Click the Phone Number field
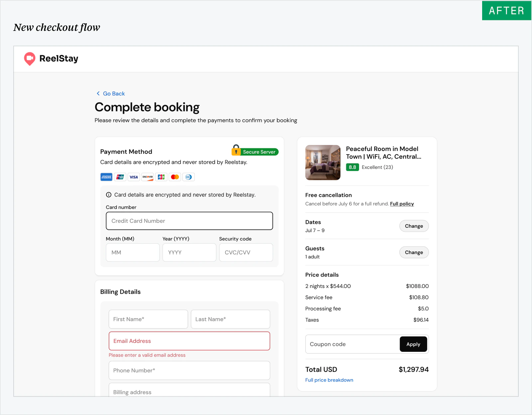Viewport: 532px width, 415px height. [x=190, y=370]
